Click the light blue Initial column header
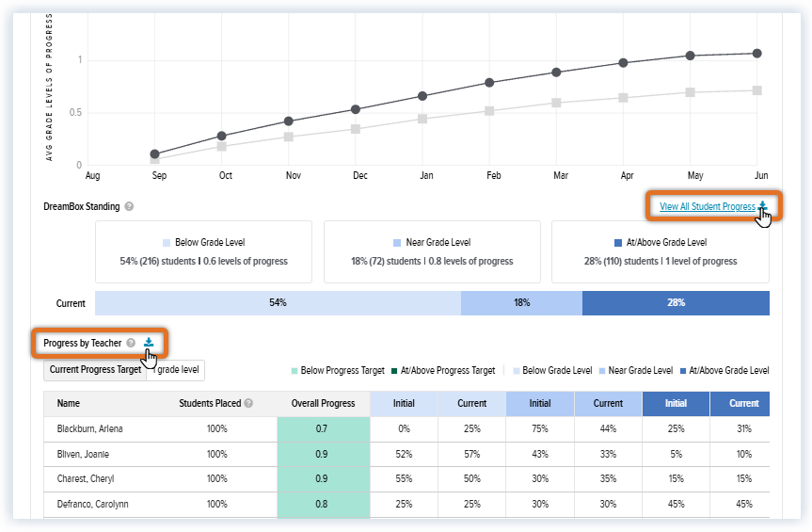The width and height of the screenshot is (812, 532). click(404, 404)
